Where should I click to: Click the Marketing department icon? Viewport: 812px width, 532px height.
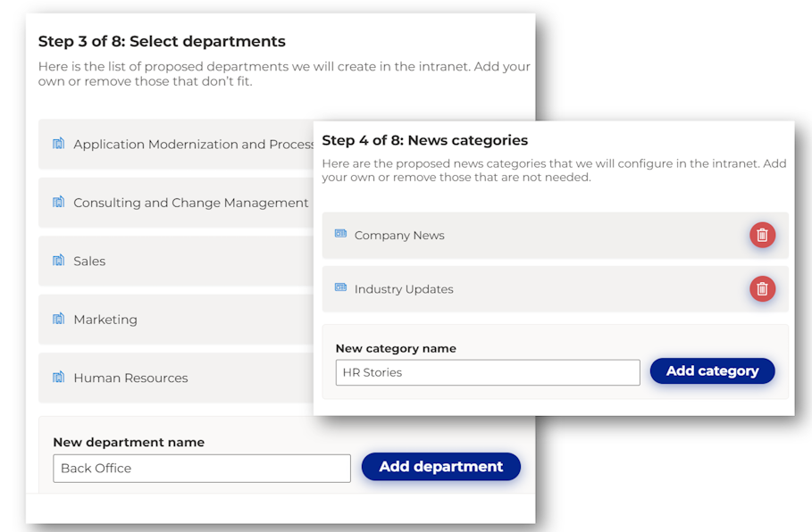click(59, 319)
